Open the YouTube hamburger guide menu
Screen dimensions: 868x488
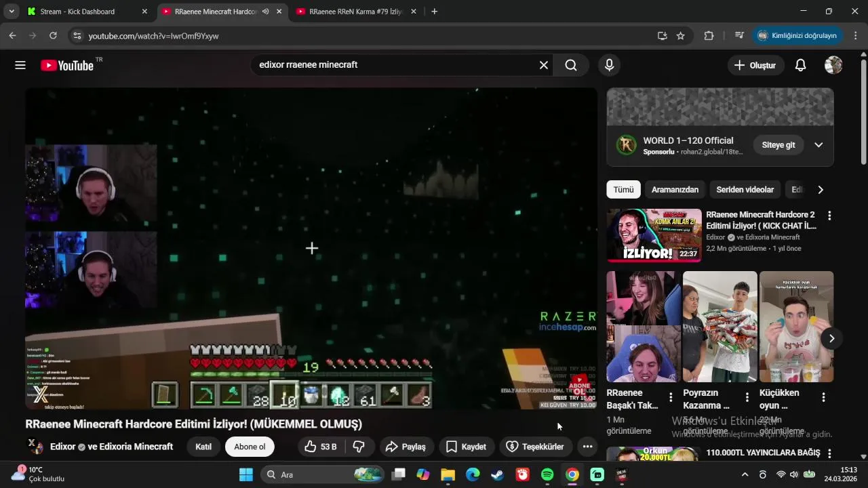20,65
